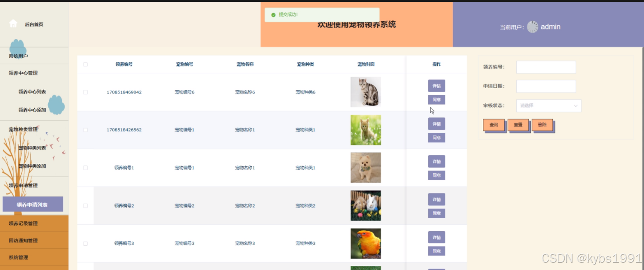Click the 领养编号2 cell
The width and height of the screenshot is (644, 270).
point(124,205)
